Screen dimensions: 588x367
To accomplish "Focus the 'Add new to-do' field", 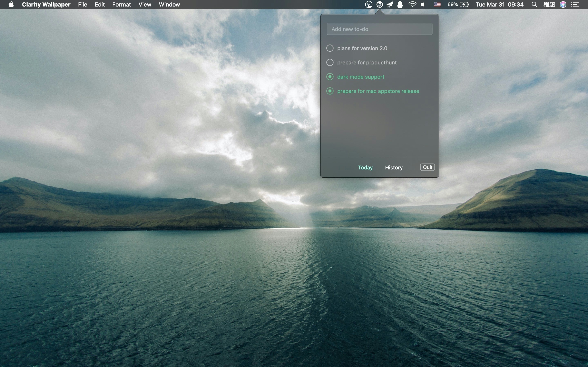I will (379, 29).
